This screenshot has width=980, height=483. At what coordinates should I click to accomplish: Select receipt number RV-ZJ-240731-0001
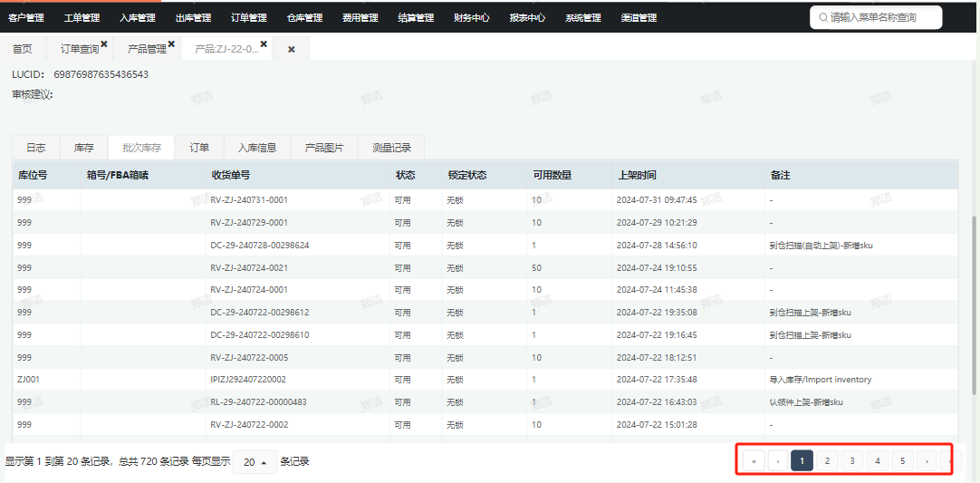pos(249,200)
